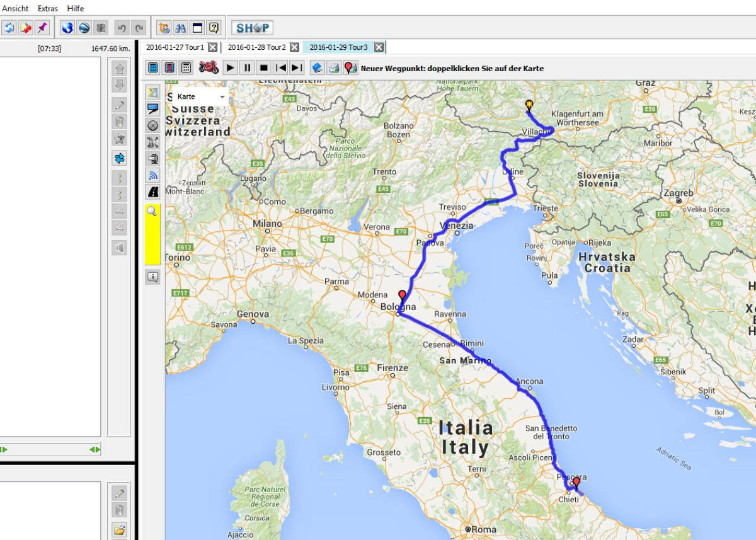Click the Milano label on the map
Image resolution: width=756 pixels, height=540 pixels.
point(267,224)
